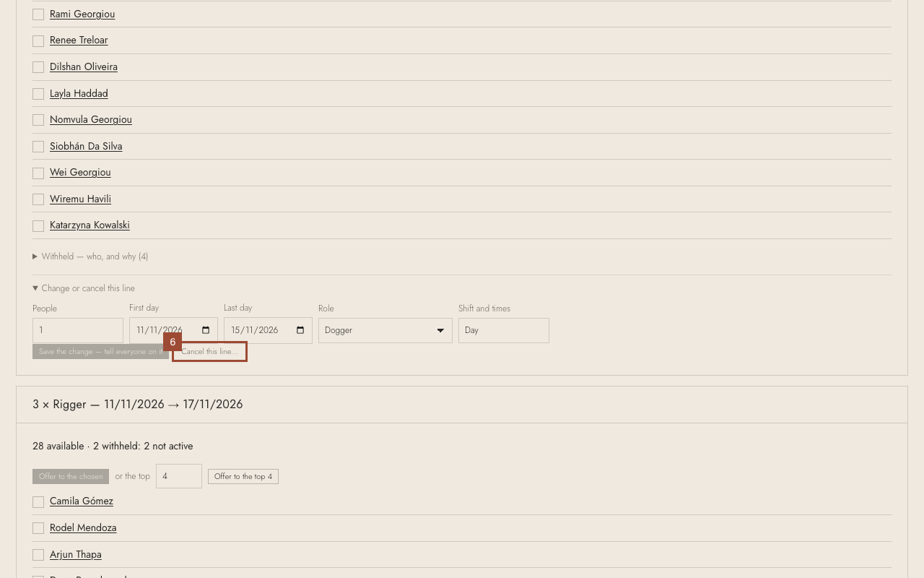Screen dimensions: 924x578
Task: Tick the Wiremu Havili checkbox
Action: point(38,199)
